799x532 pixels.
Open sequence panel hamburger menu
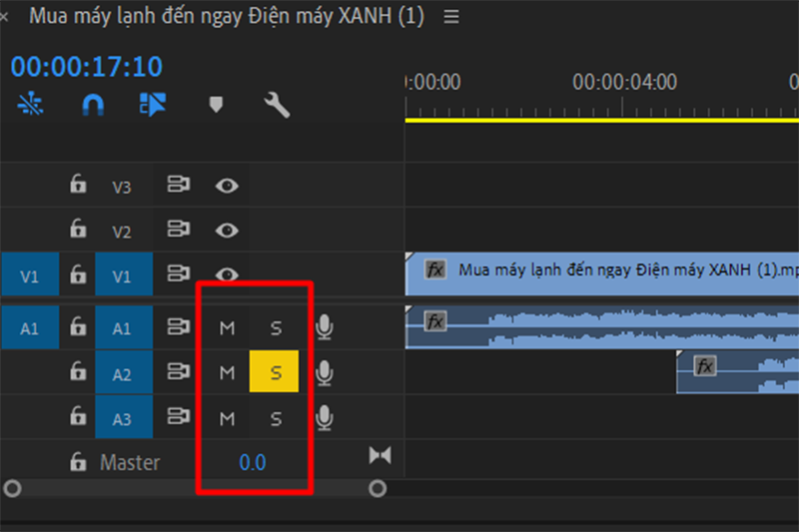(x=451, y=17)
